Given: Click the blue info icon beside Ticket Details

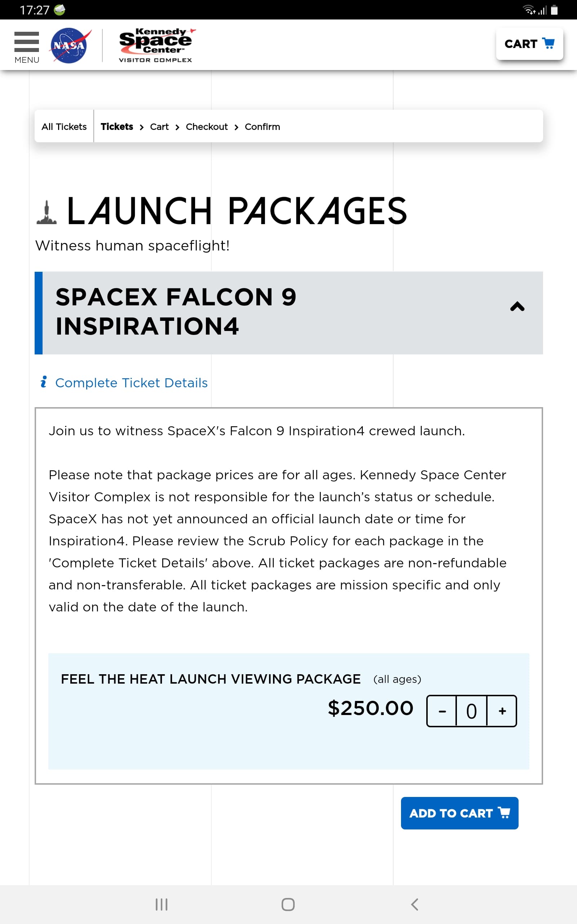Looking at the screenshot, I should [x=44, y=382].
